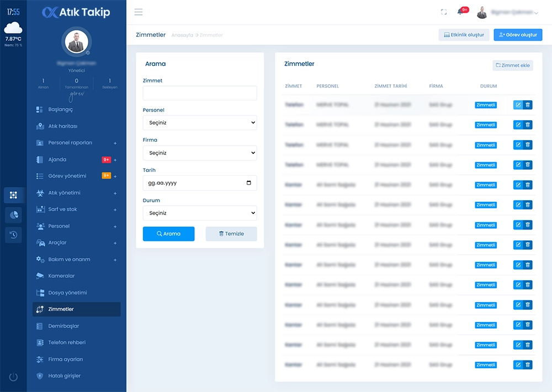
Task: Select the grid apps icon in left rail
Action: pos(13,195)
